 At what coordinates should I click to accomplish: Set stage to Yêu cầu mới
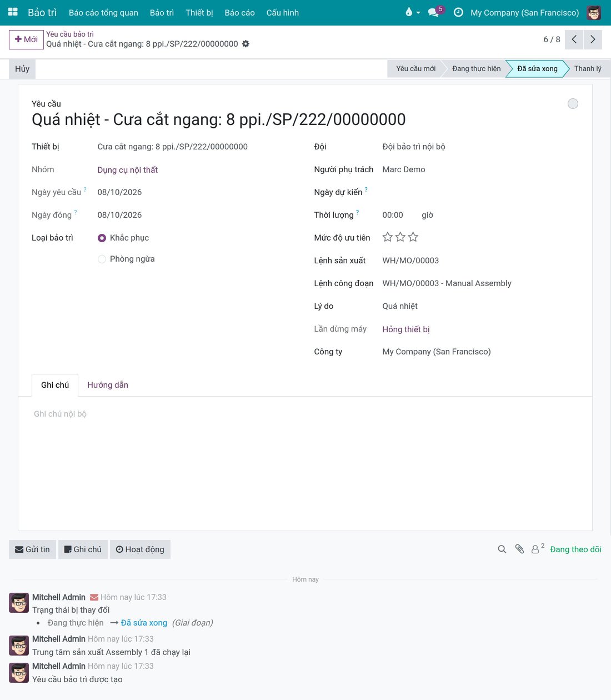[x=415, y=69]
